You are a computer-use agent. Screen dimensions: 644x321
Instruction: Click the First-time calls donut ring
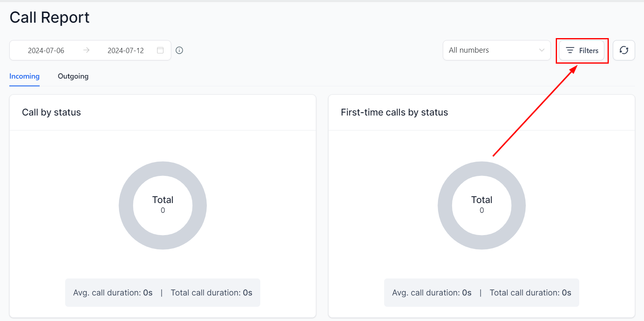(445, 205)
